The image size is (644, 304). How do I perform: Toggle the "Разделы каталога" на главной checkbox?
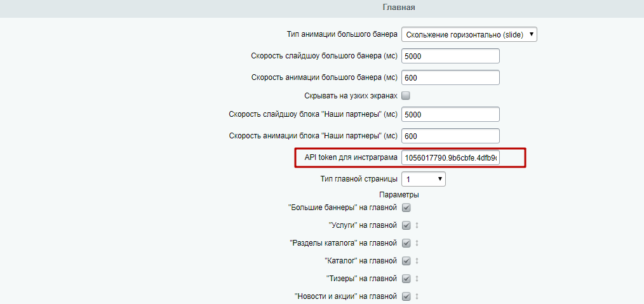(406, 243)
